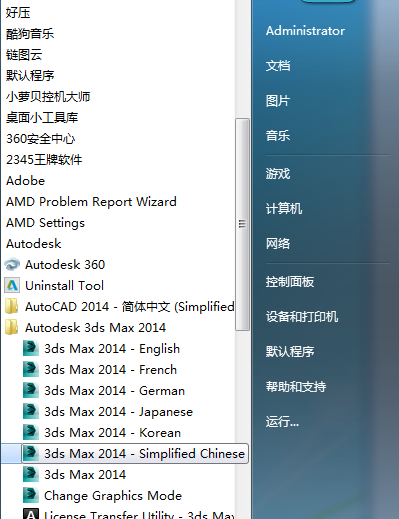
Task: Click 3ds Max 2014 German icon
Action: (31, 391)
